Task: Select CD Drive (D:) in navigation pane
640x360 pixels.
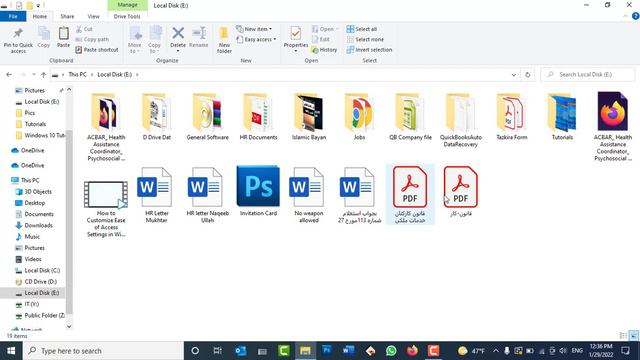Action: click(40, 282)
